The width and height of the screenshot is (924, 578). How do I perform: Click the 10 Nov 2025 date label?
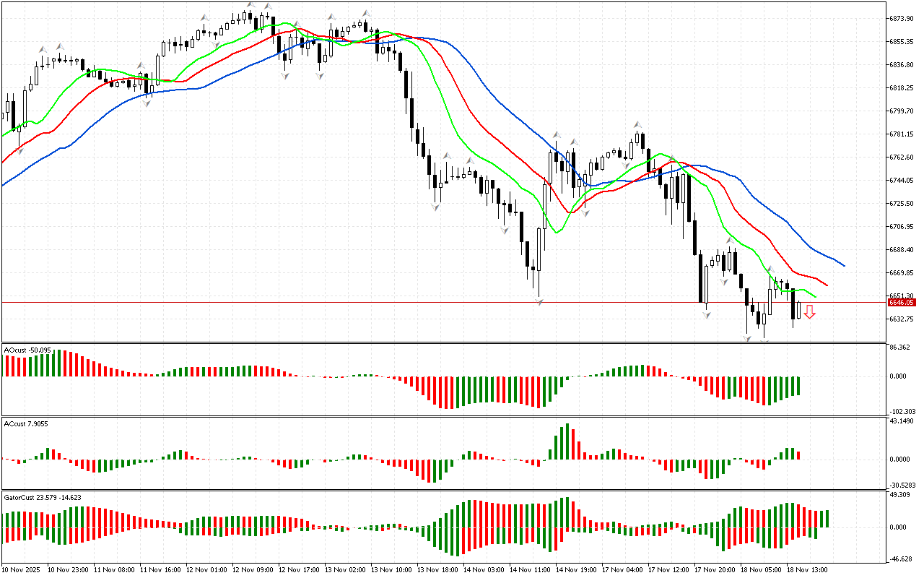23,570
